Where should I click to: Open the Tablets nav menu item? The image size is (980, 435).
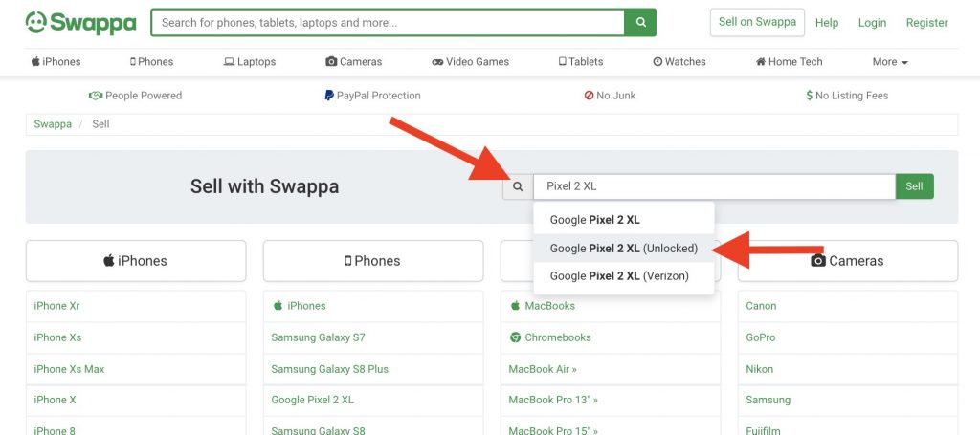[581, 62]
